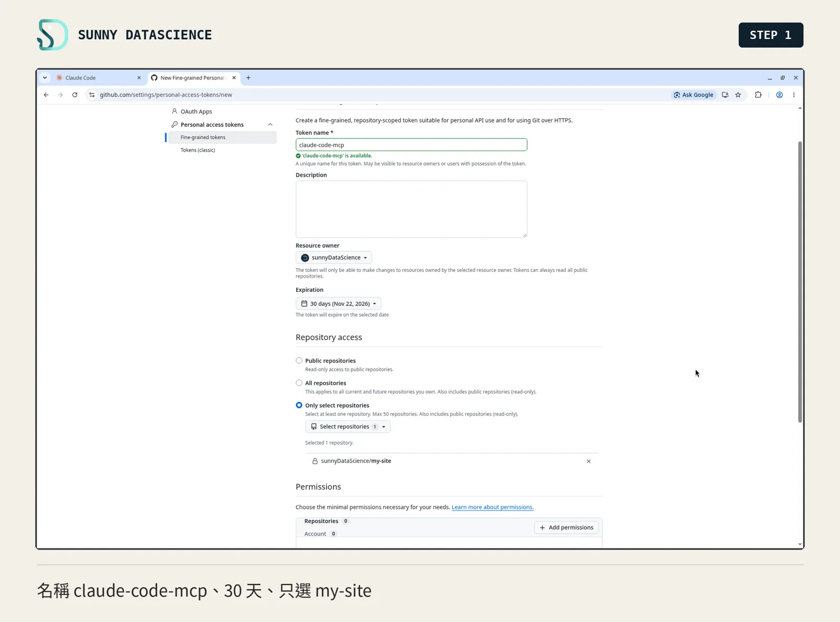840x622 pixels.
Task: Select the Account permissions tab
Action: (x=320, y=534)
